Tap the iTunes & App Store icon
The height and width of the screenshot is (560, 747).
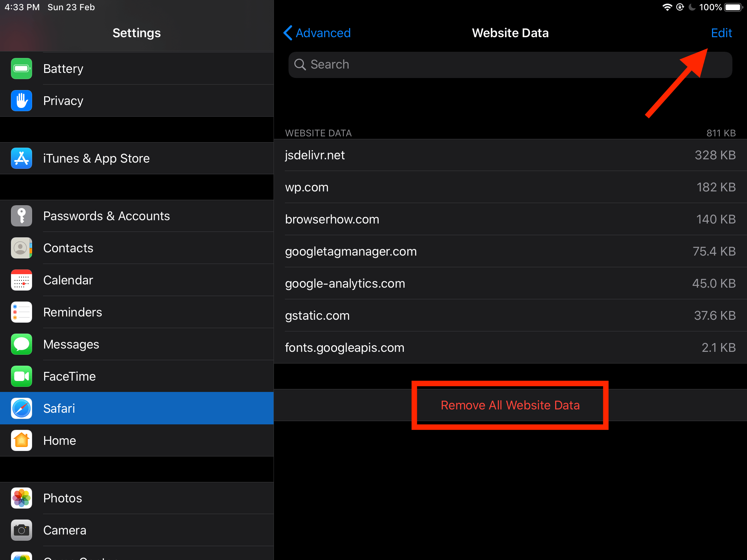pos(21,158)
